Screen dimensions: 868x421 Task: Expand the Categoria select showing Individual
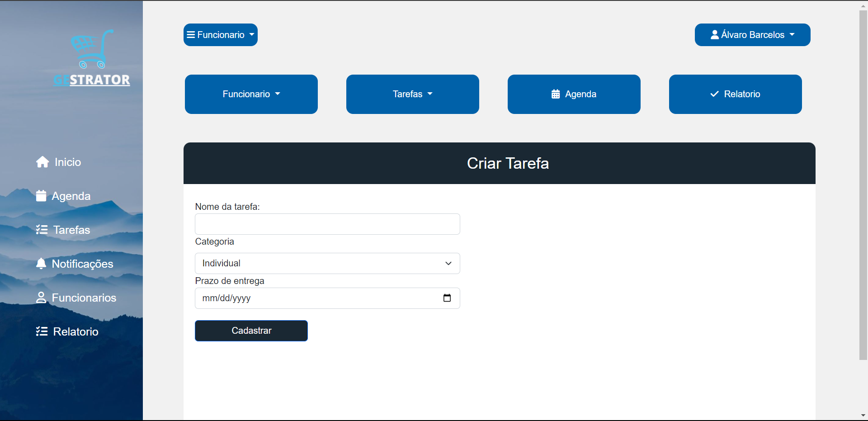click(327, 263)
